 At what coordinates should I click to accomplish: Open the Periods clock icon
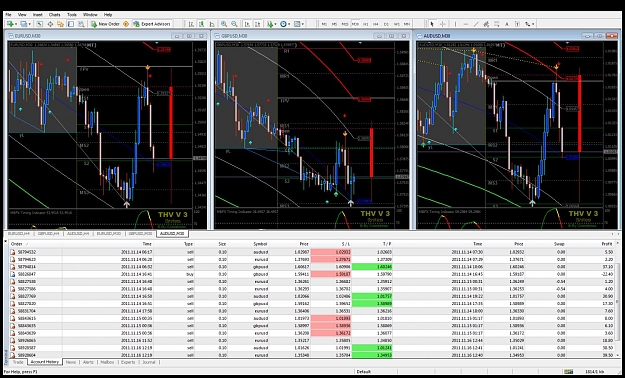click(283, 24)
